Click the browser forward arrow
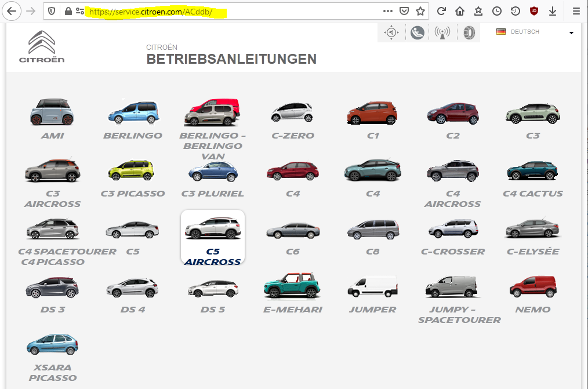This screenshot has width=588, height=389. (x=31, y=11)
